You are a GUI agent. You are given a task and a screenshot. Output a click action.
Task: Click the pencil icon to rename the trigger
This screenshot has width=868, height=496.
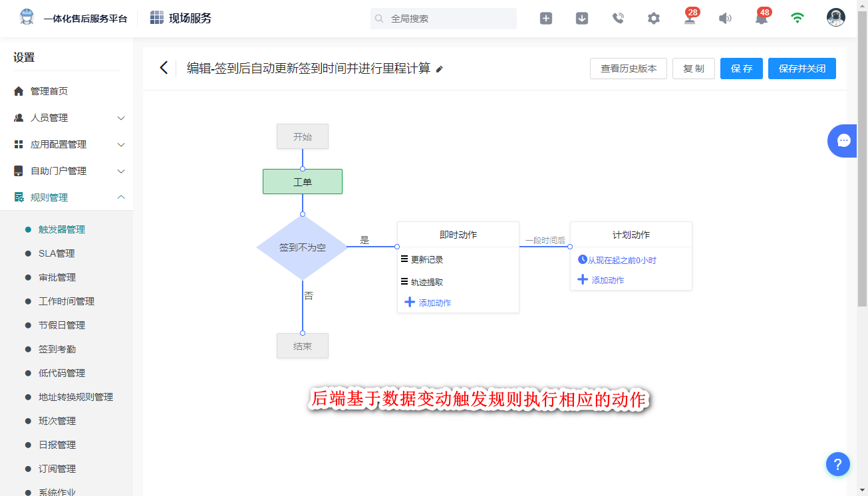coord(439,69)
